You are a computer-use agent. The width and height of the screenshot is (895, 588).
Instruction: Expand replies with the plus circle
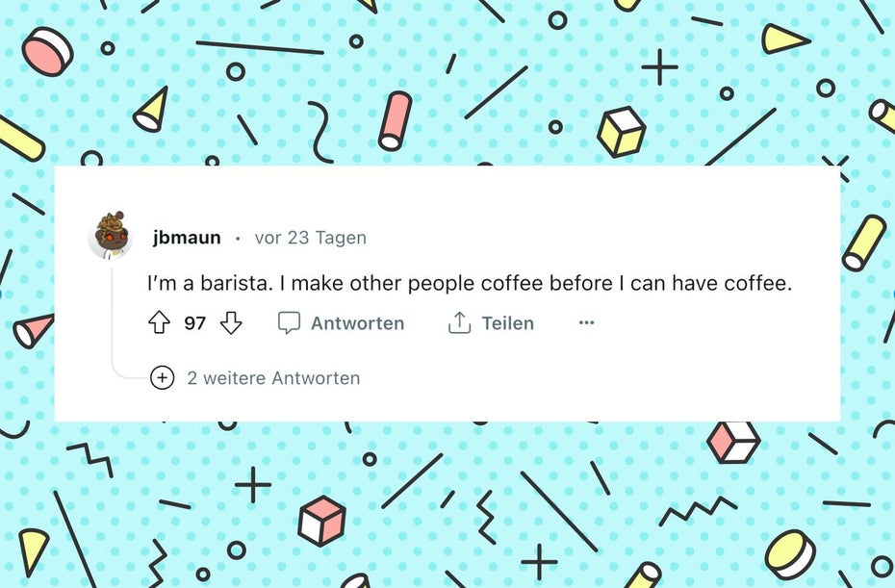tap(163, 378)
